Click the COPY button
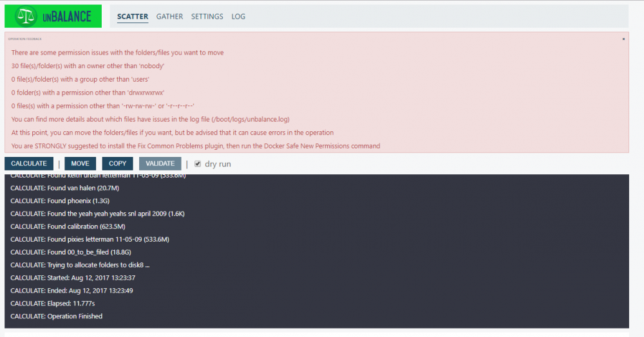The image size is (644, 337). click(x=117, y=163)
